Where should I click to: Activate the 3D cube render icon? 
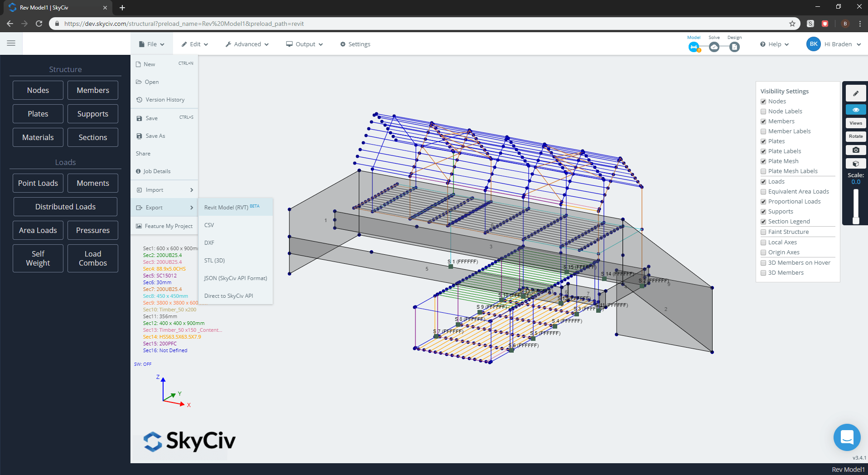click(855, 164)
